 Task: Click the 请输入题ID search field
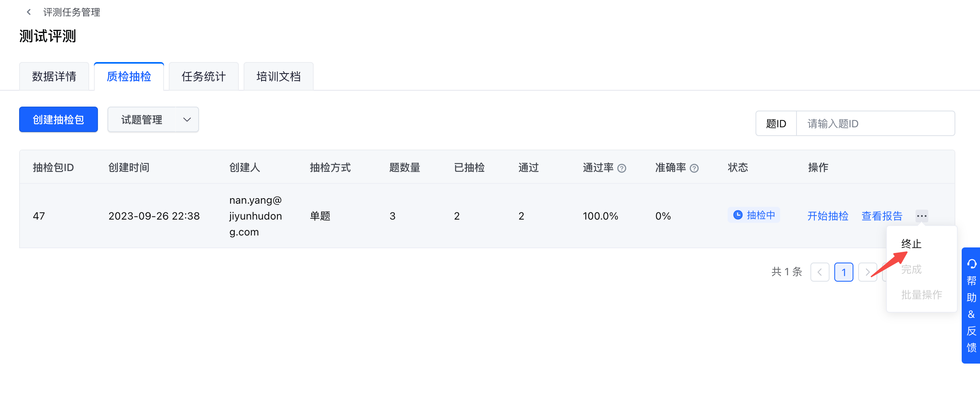(x=875, y=124)
